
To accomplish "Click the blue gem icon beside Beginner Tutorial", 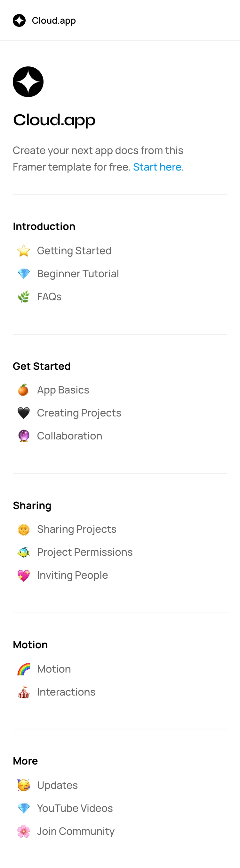I will click(24, 274).
